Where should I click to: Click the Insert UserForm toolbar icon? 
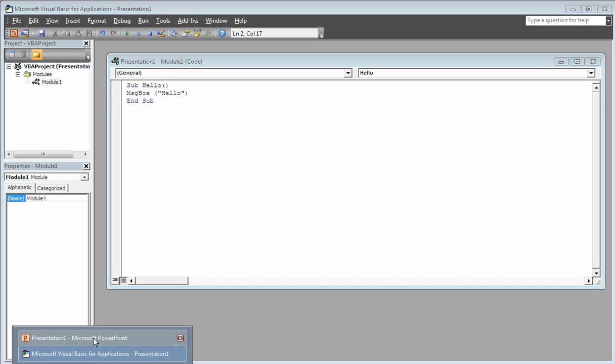(24, 33)
